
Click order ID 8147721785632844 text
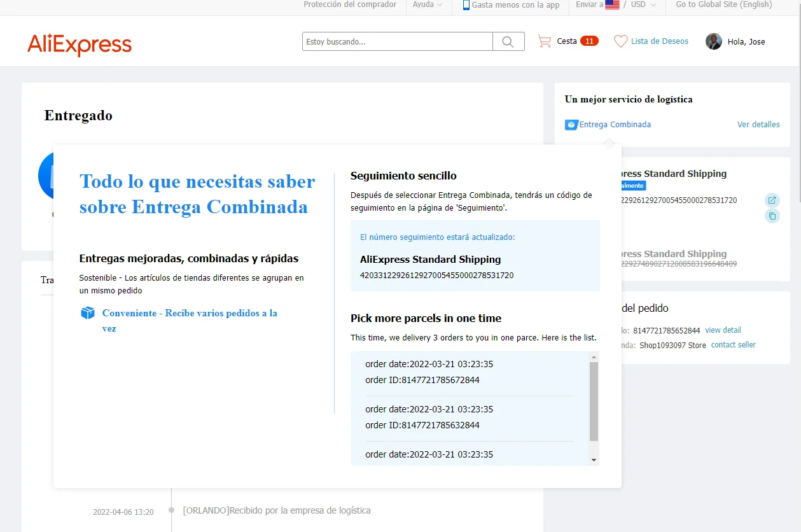422,425
